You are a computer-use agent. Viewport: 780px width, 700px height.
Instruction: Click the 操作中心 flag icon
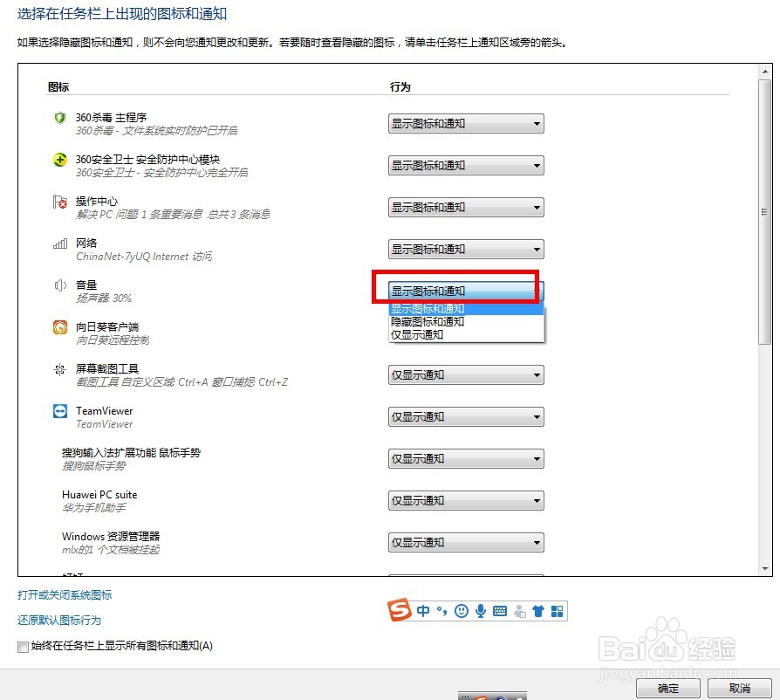tap(59, 202)
